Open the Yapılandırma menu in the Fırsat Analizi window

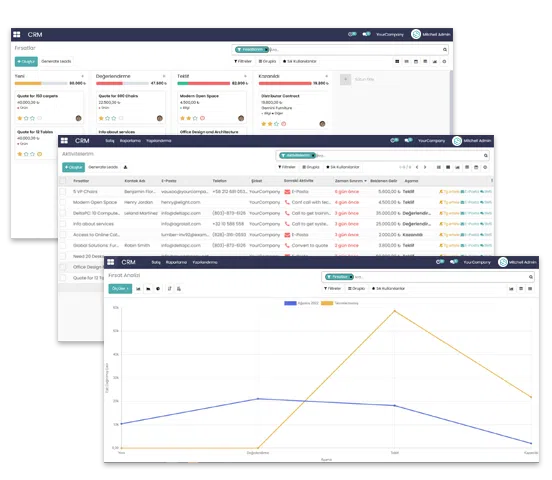tap(205, 262)
